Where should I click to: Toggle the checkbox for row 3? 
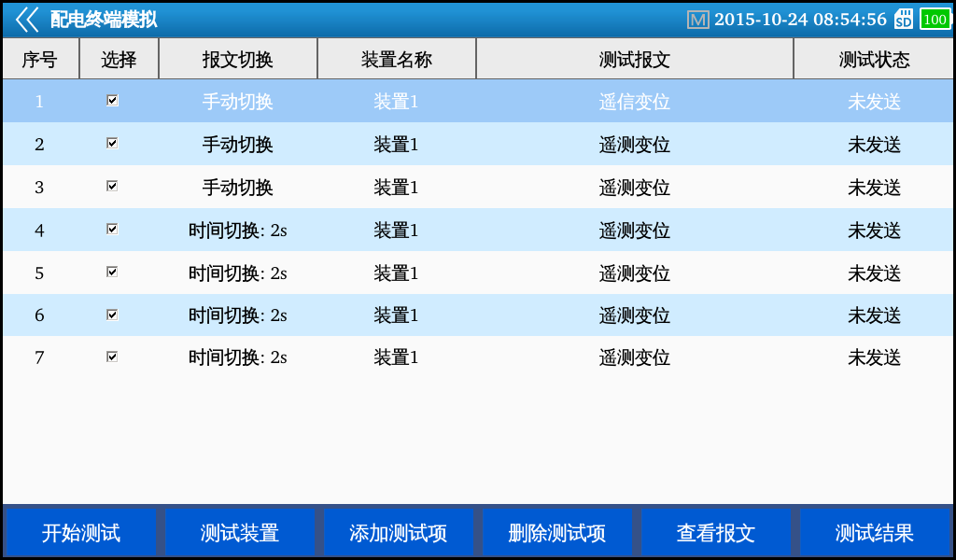point(113,187)
